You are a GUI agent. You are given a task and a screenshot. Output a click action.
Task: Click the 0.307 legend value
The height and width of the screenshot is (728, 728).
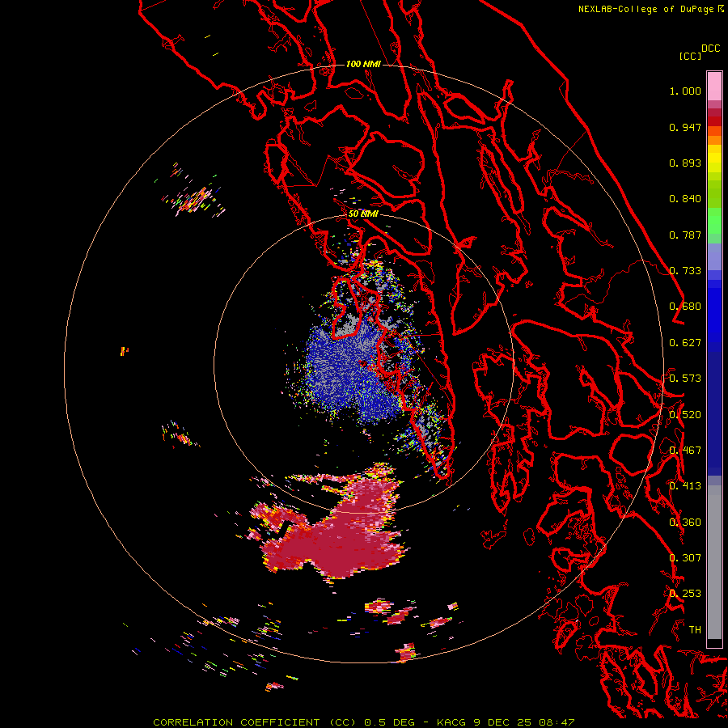[x=685, y=558]
